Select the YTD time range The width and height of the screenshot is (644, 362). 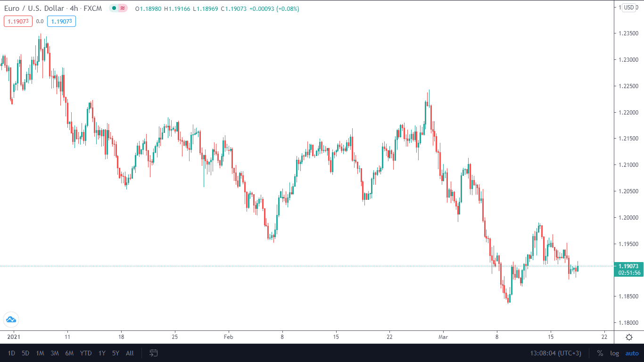86,353
